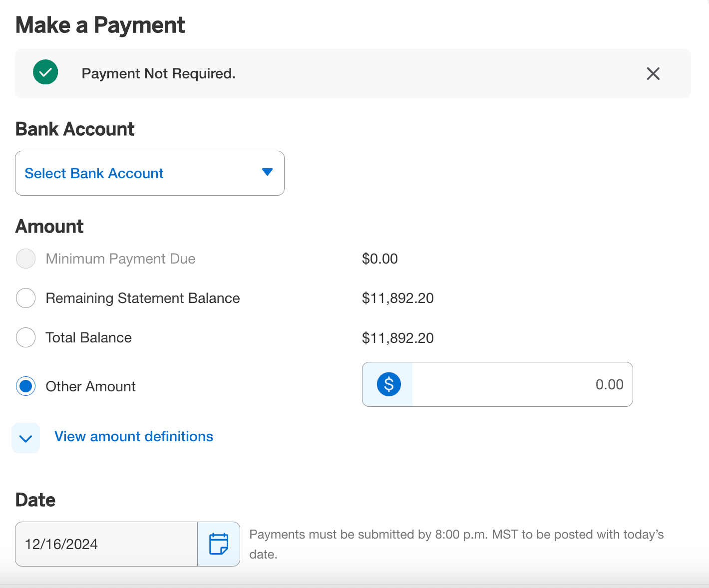Focus the Other Amount input field

[x=522, y=384]
